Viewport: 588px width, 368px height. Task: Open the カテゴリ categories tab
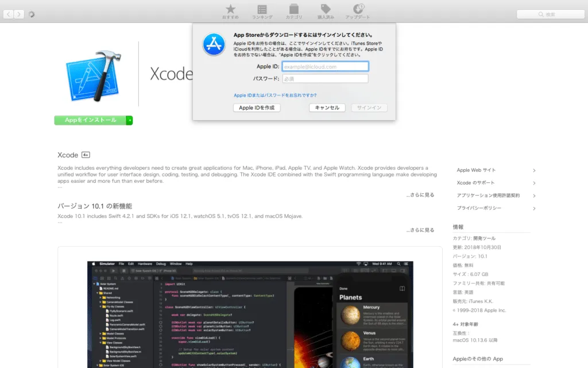tap(294, 11)
